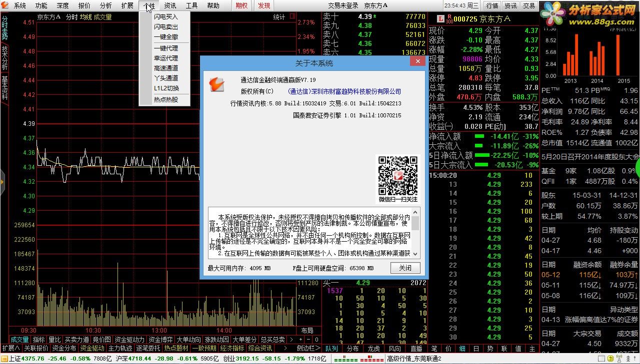The image size is (640, 364).
Task: Open the 综合资讯 bottom tab
Action: (260, 348)
